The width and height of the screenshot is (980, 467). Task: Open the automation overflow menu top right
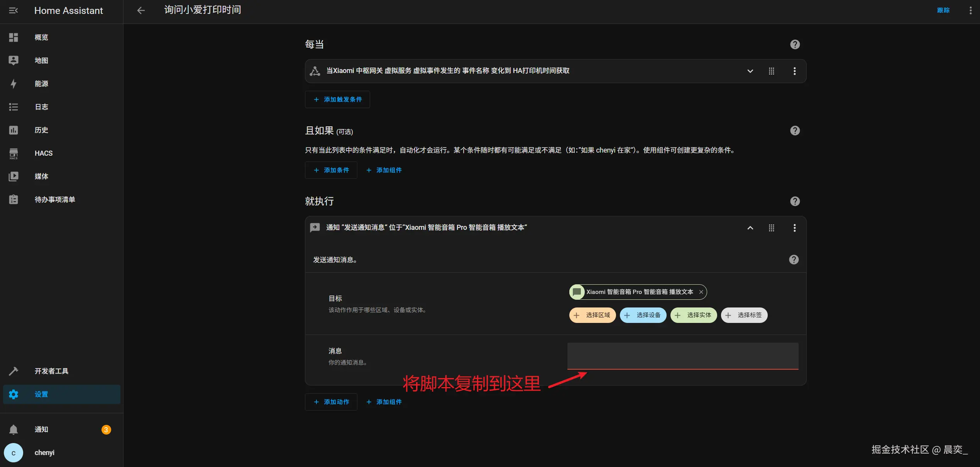970,10
